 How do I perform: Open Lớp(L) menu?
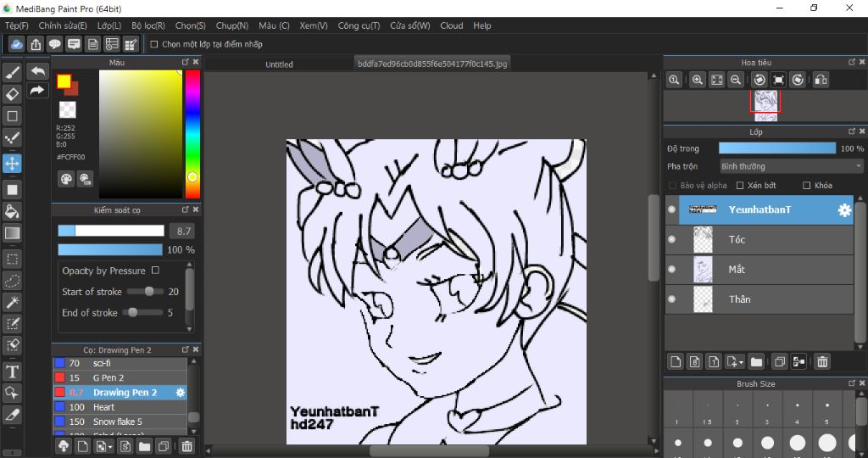click(x=109, y=25)
